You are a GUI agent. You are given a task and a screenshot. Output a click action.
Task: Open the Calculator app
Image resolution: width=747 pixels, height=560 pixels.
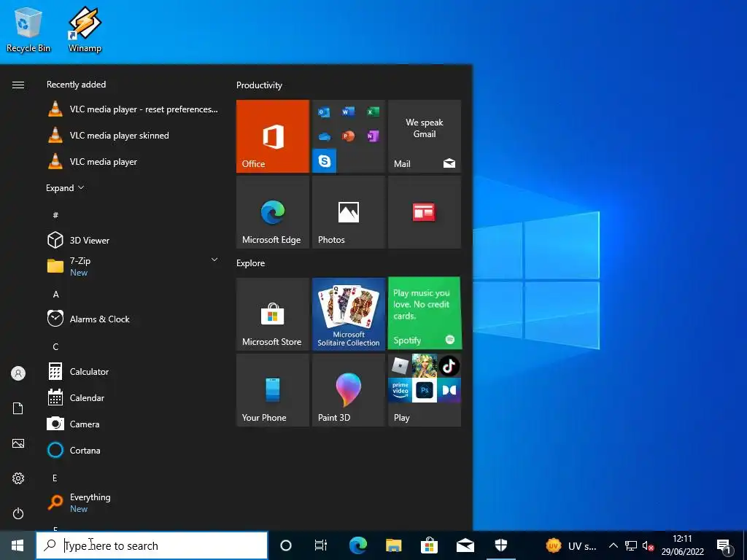133,371
